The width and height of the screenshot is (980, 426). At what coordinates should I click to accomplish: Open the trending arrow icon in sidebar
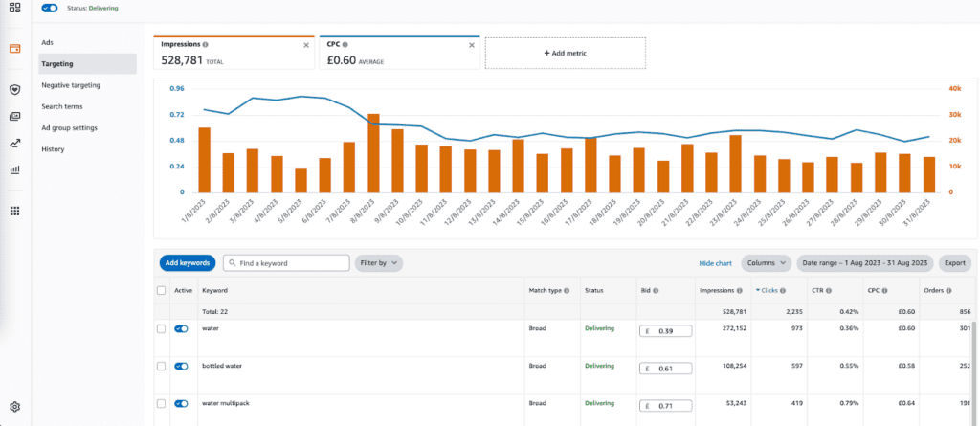point(14,144)
